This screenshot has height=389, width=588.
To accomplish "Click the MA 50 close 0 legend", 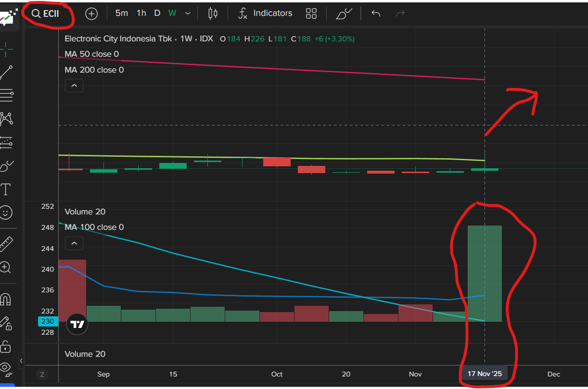I will (92, 54).
